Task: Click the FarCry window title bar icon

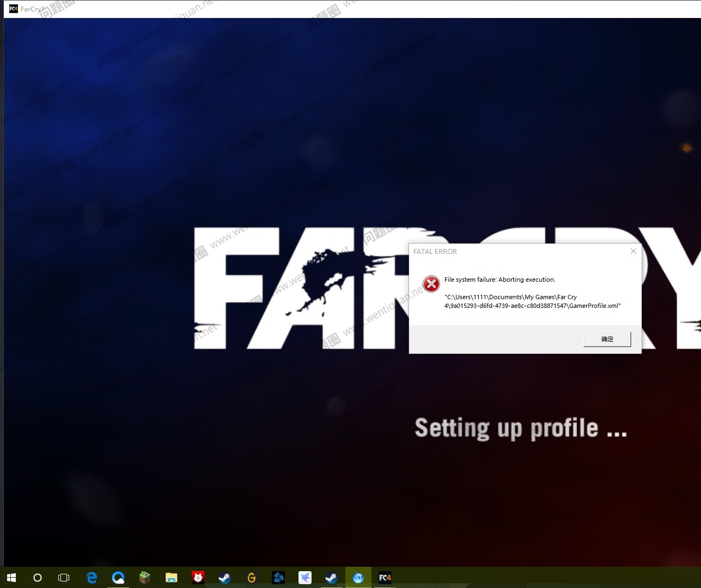Action: click(14, 9)
